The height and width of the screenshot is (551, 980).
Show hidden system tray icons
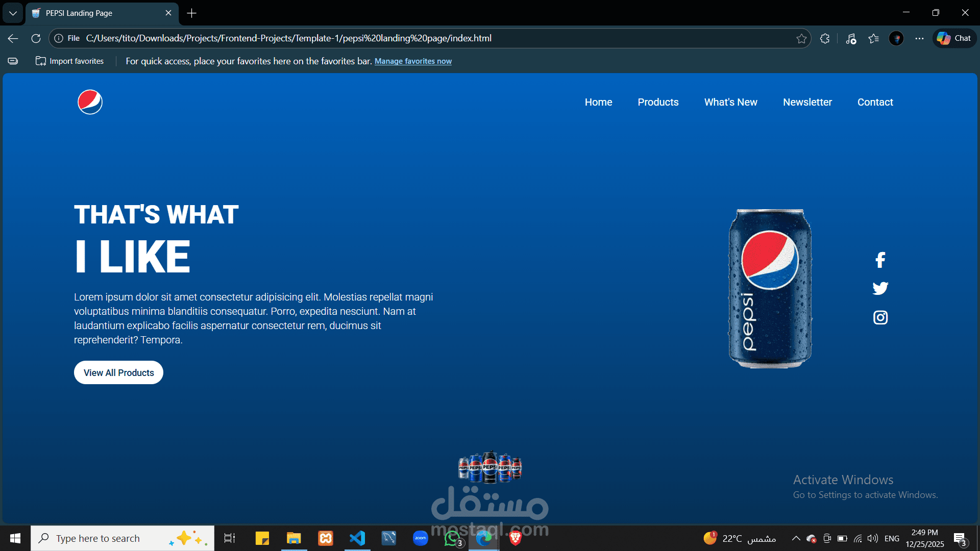point(796,538)
